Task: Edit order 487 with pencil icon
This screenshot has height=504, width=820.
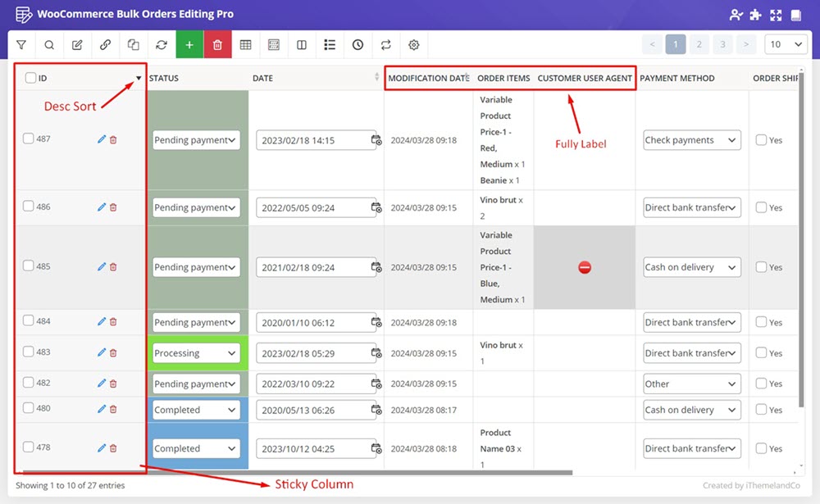Action: pyautogui.click(x=102, y=139)
